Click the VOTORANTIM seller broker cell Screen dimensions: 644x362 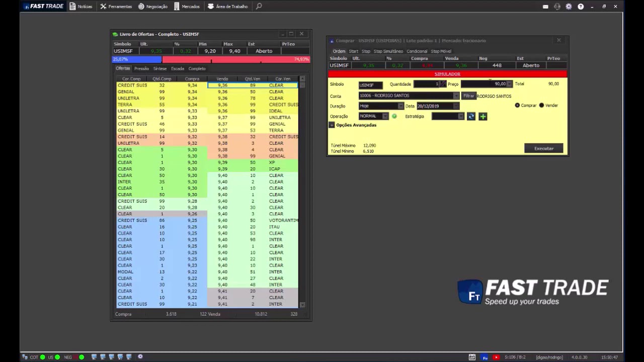click(x=283, y=220)
